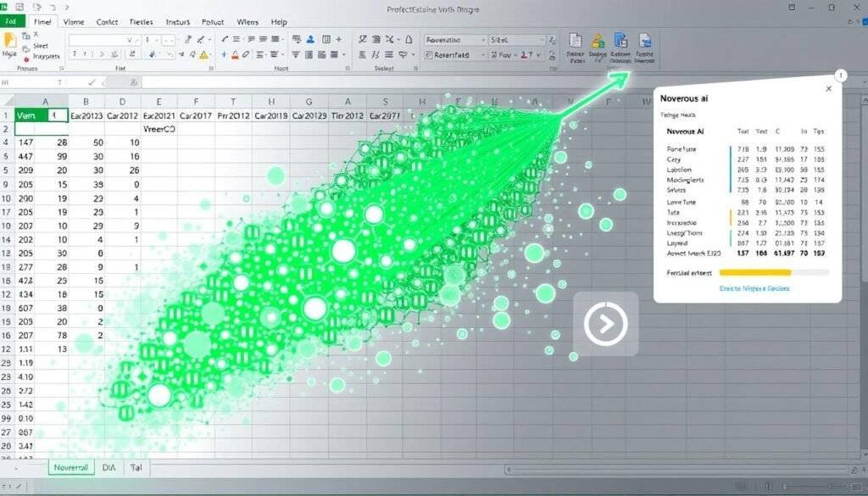Click the blue person icon in ribbon
This screenshot has height=496, width=868.
[x=310, y=39]
